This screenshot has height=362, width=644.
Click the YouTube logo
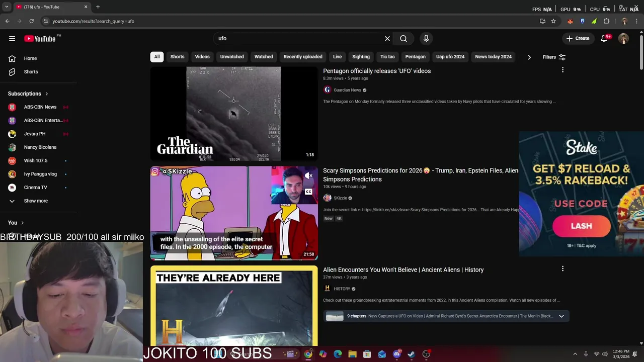pos(40,39)
